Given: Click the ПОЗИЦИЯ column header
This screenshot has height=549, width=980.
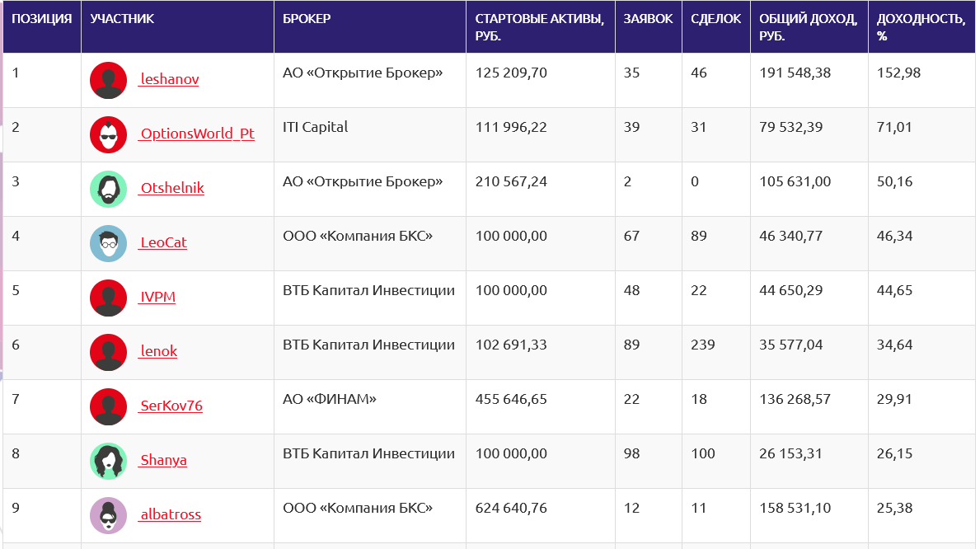Looking at the screenshot, I should click(41, 19).
